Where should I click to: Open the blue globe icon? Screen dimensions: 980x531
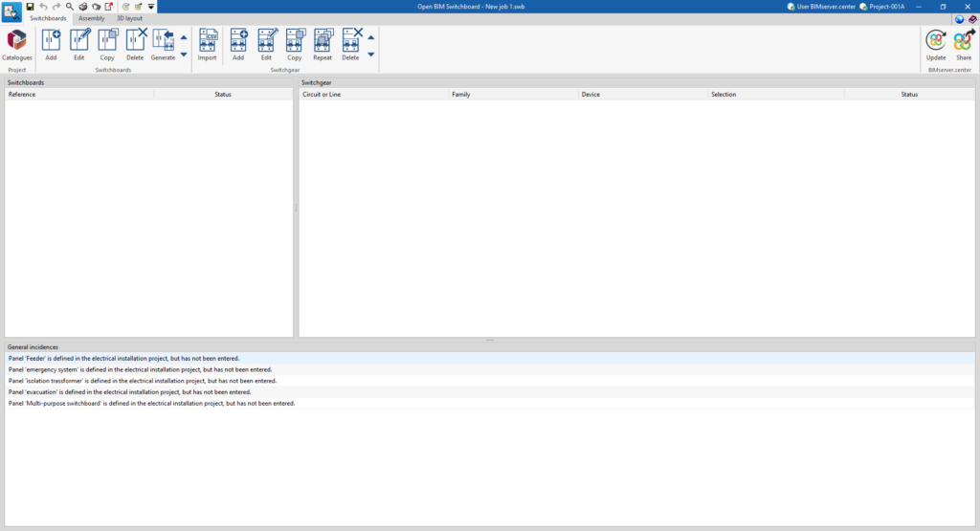click(959, 19)
